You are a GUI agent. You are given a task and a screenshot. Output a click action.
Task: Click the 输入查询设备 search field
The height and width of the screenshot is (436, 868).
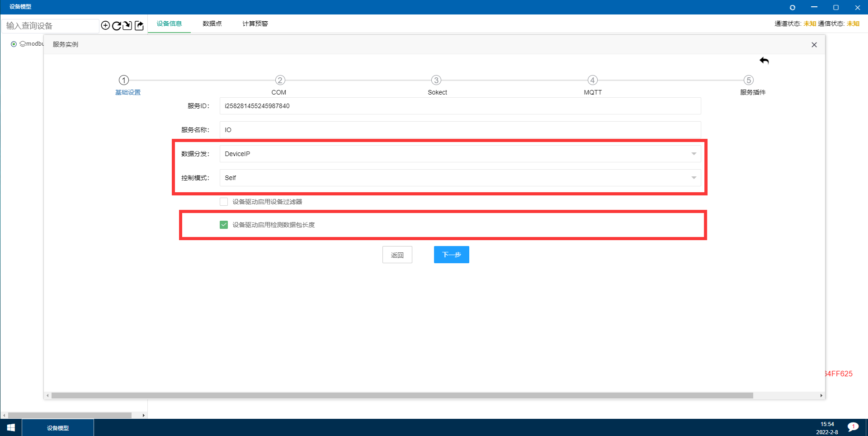tap(50, 26)
